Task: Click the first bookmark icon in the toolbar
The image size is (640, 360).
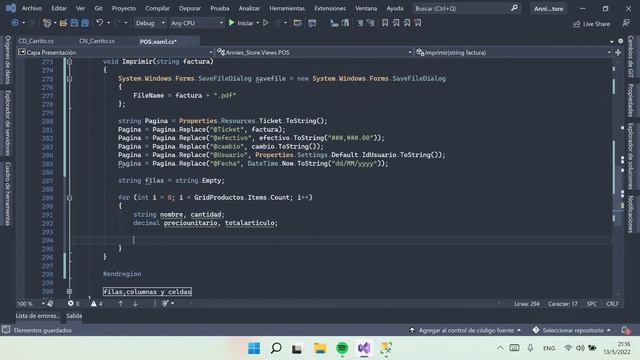Action: [385, 23]
